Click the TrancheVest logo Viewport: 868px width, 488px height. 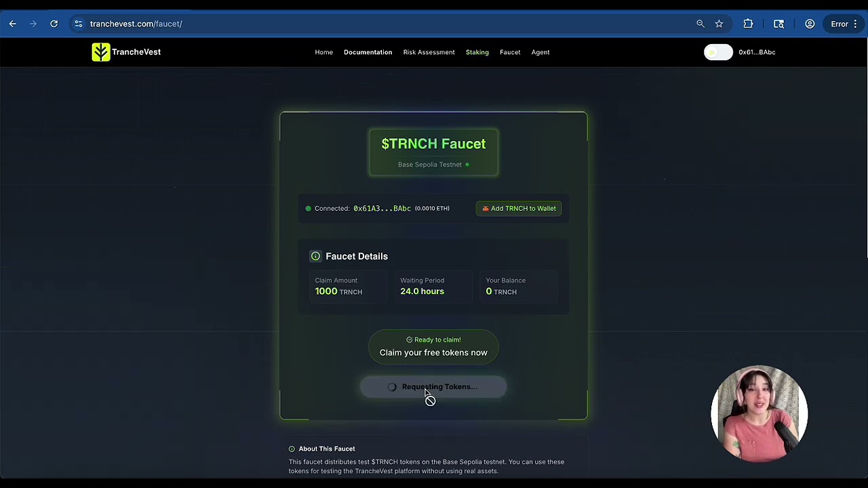pyautogui.click(x=126, y=52)
